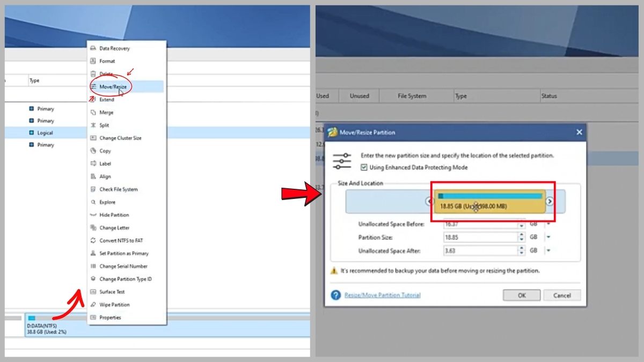Select the Merge partition icon
The height and width of the screenshot is (362, 644).
pyautogui.click(x=93, y=113)
